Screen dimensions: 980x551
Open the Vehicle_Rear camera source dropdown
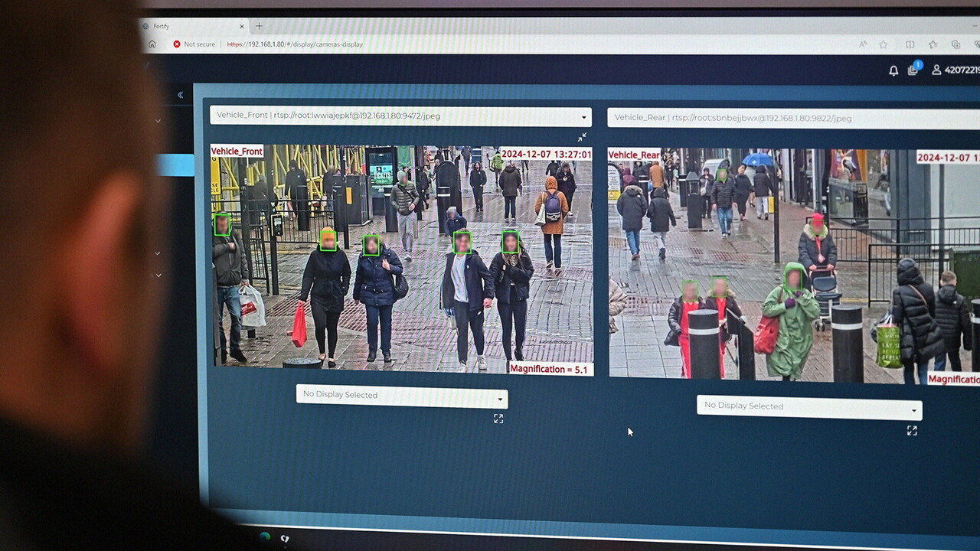tap(793, 118)
